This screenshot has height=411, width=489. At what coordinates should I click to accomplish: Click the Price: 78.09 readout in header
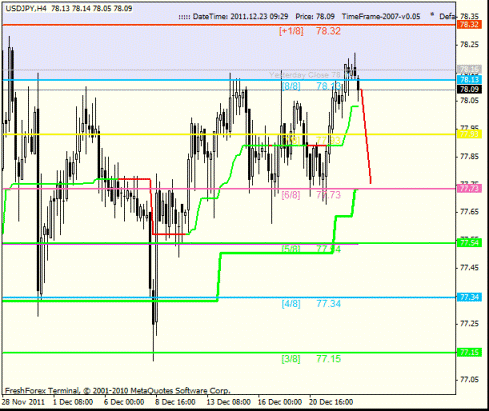coord(315,16)
